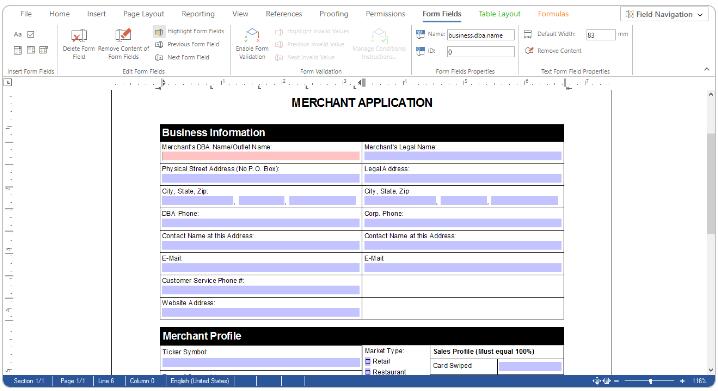Click the Merchant's Legal Name field
The height and width of the screenshot is (391, 718).
[x=462, y=156]
